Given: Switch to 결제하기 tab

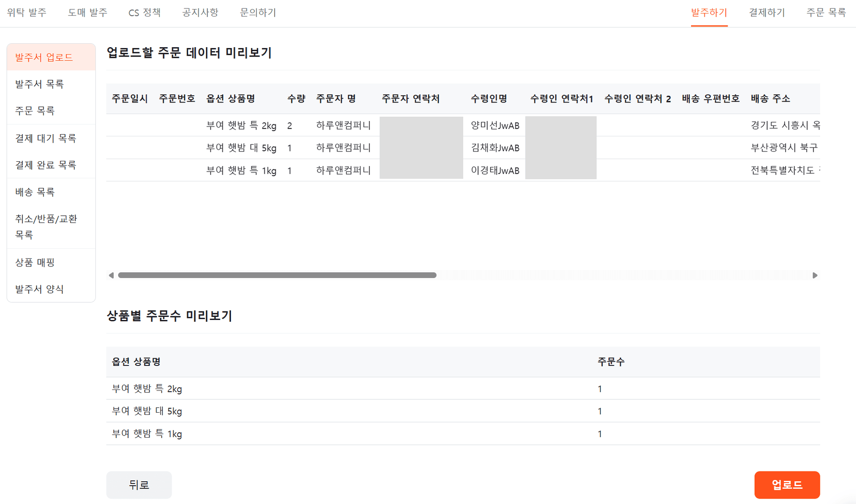Looking at the screenshot, I should pos(766,13).
